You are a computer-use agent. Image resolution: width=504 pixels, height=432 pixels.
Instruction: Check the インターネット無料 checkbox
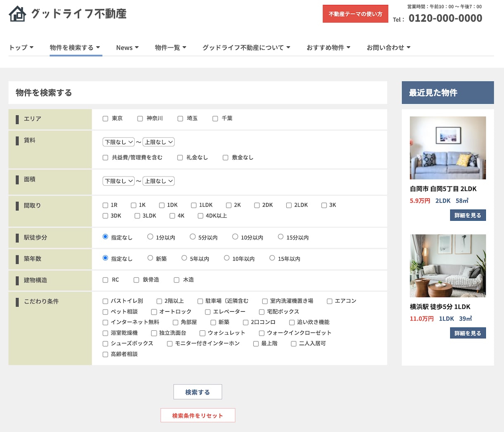click(x=105, y=322)
